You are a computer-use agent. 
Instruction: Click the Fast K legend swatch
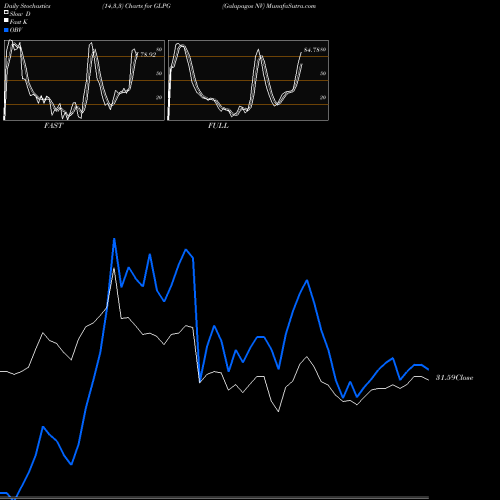pyautogui.click(x=6, y=20)
